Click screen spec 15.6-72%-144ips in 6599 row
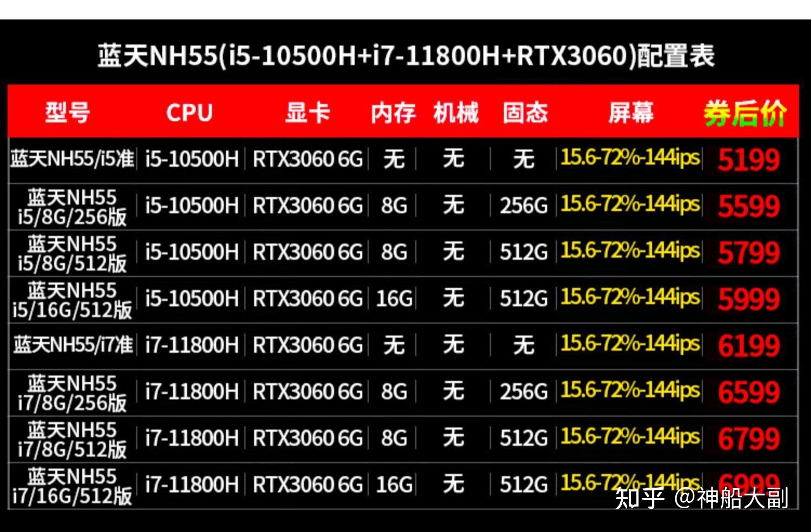The image size is (811, 532). 630,390
